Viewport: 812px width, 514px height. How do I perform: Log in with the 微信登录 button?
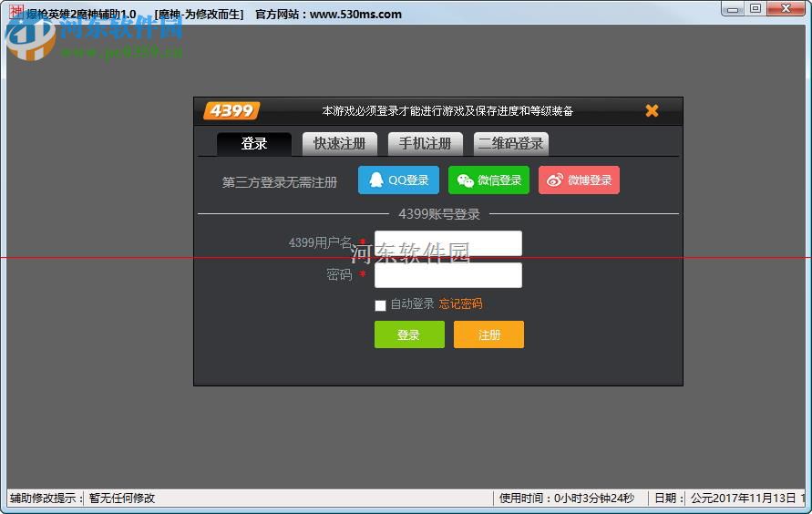click(x=488, y=180)
